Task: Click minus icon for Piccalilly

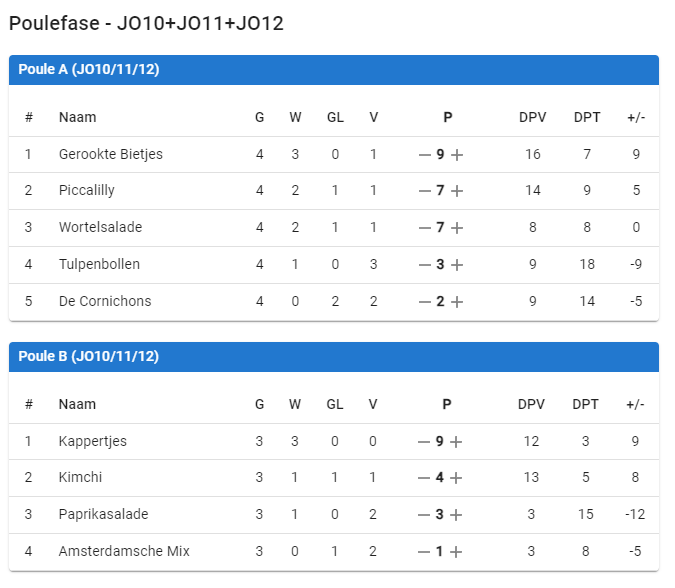Action: pos(425,191)
